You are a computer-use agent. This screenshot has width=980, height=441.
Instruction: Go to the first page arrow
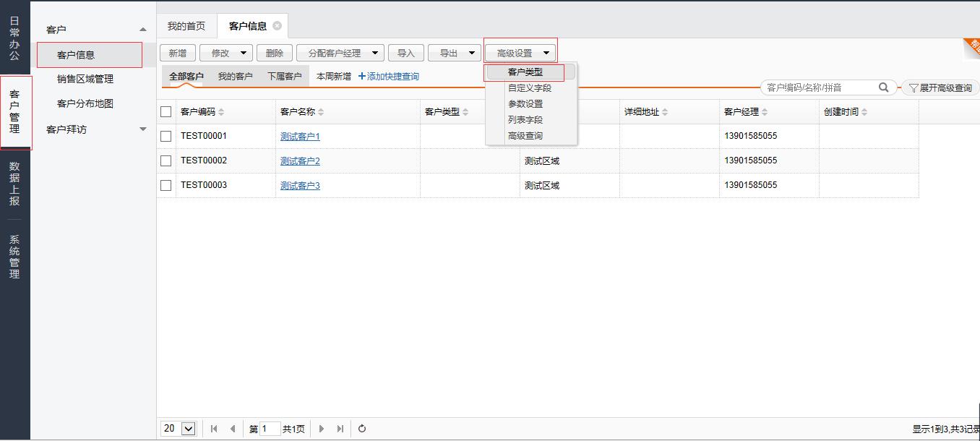coord(214,429)
